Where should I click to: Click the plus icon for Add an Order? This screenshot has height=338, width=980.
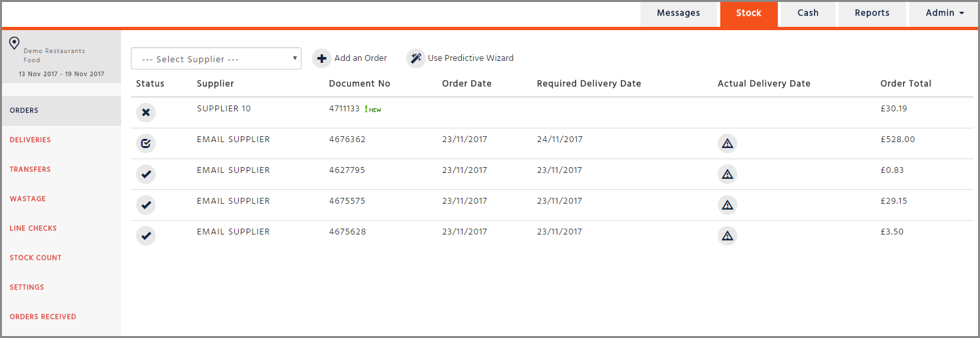322,58
